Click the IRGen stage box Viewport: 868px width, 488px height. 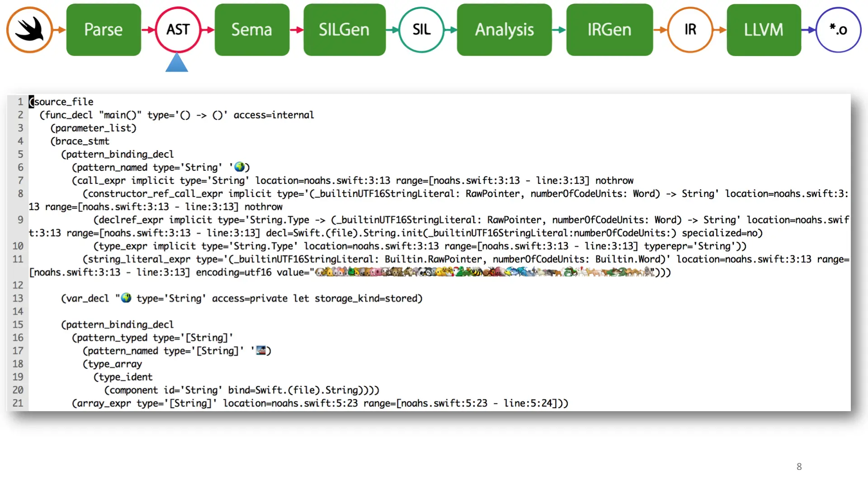tap(609, 30)
